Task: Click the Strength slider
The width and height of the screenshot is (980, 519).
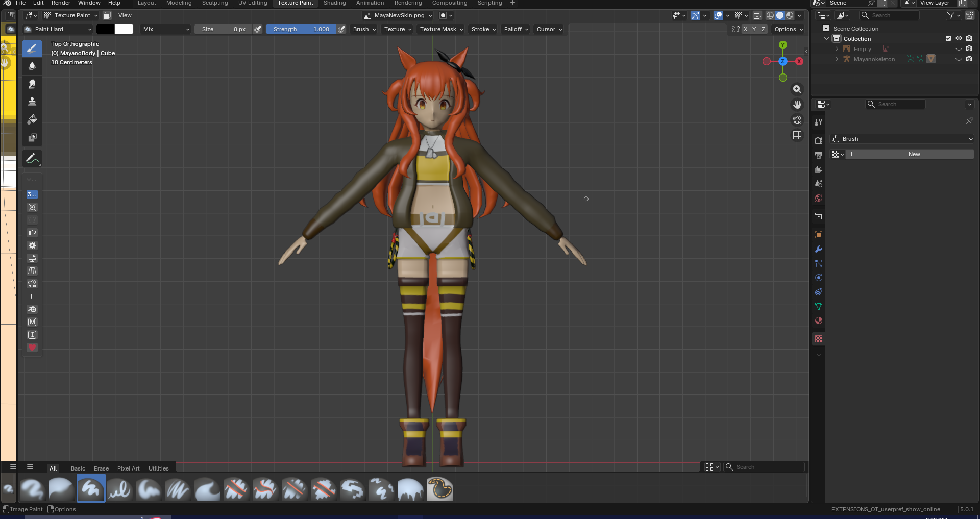Action: click(x=301, y=29)
